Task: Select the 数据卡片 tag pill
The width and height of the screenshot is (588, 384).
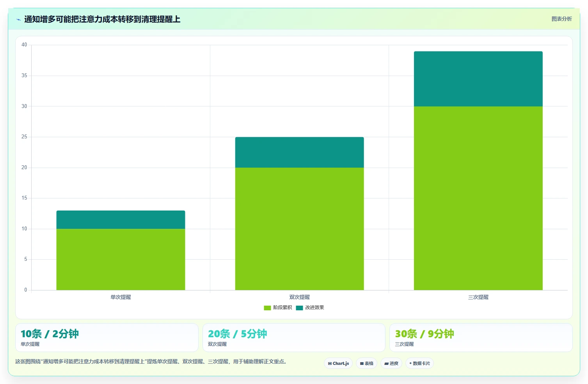Action: (x=419, y=363)
